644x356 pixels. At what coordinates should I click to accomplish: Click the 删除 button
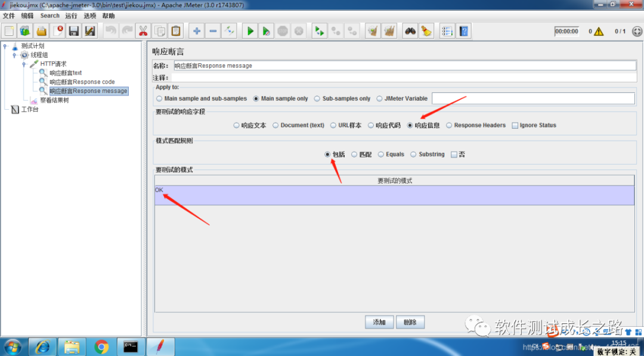tap(410, 323)
